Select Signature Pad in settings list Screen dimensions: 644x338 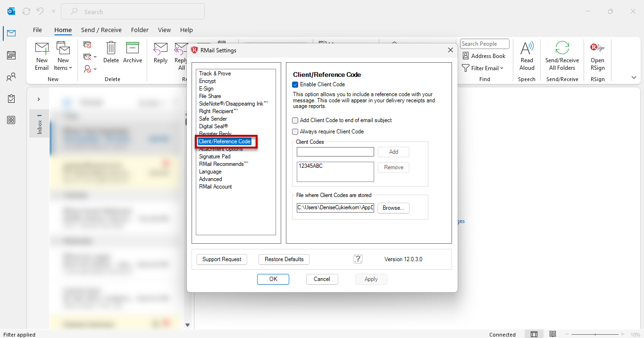[x=215, y=157]
